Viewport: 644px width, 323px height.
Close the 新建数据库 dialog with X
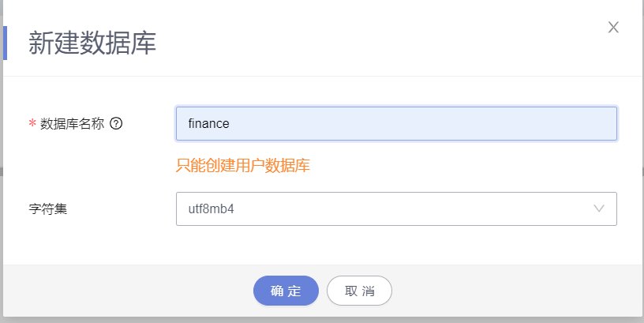click(613, 28)
